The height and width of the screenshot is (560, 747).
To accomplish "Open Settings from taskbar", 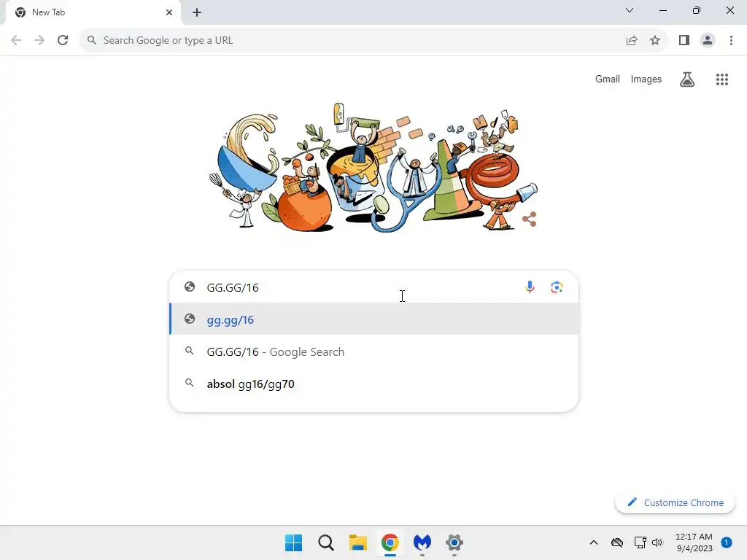I will tap(454, 542).
